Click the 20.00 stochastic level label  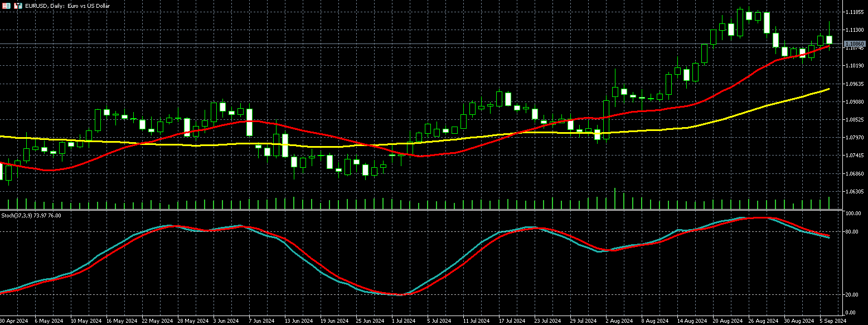[852, 295]
